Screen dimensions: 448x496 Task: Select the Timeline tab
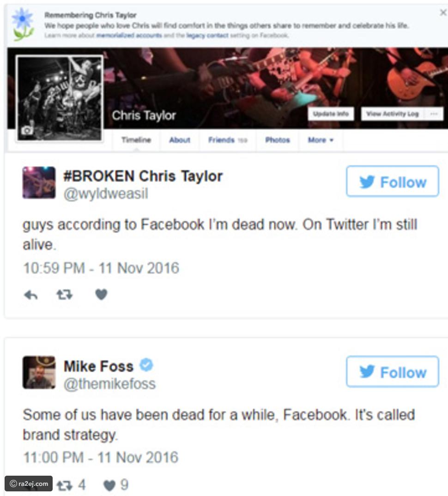(136, 140)
